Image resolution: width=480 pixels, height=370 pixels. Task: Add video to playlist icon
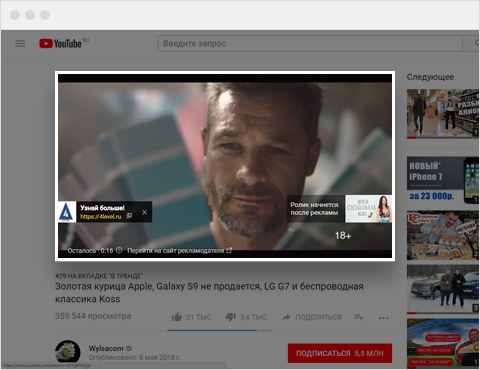click(359, 317)
